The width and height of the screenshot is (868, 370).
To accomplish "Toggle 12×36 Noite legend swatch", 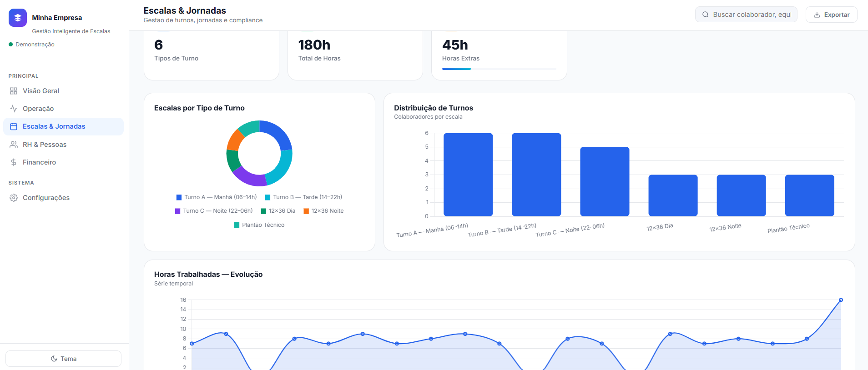I will click(x=306, y=211).
